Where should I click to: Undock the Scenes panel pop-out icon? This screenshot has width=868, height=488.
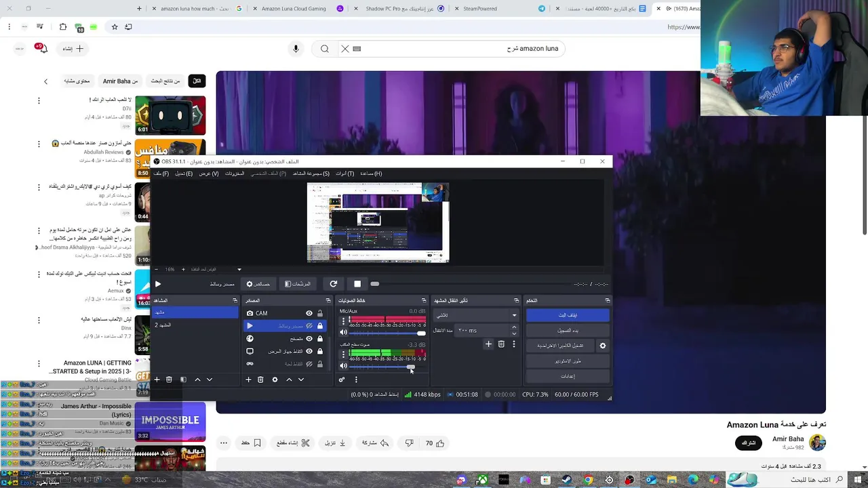(x=235, y=300)
